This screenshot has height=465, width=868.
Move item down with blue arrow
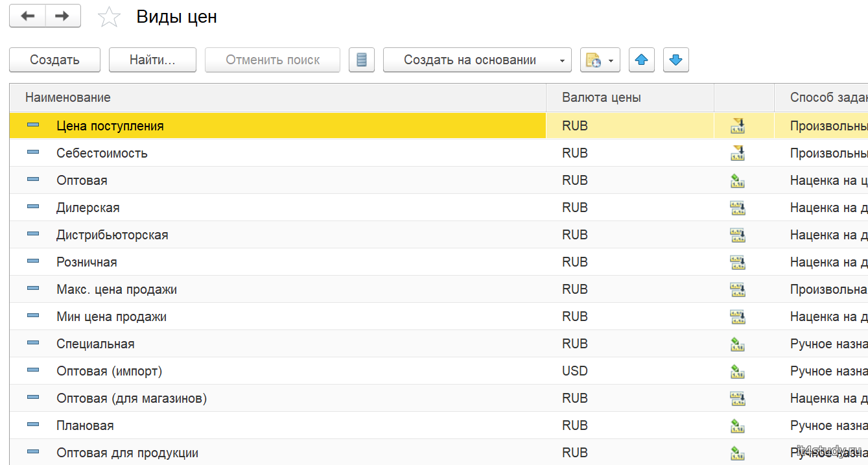tap(675, 60)
